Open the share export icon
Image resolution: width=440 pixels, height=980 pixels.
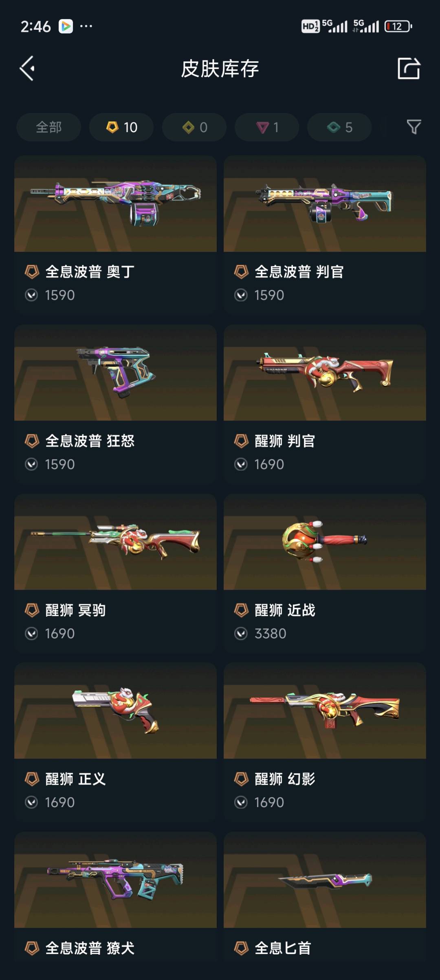pyautogui.click(x=409, y=68)
